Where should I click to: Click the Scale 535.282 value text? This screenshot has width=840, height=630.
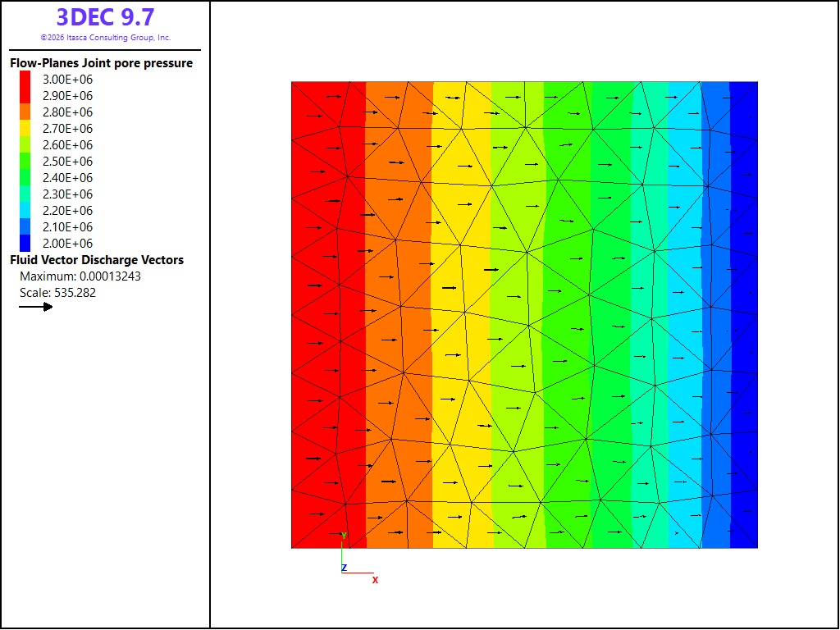[x=58, y=293]
